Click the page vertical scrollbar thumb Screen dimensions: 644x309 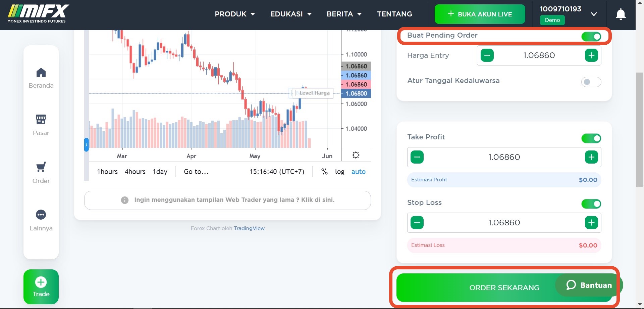click(640, 129)
